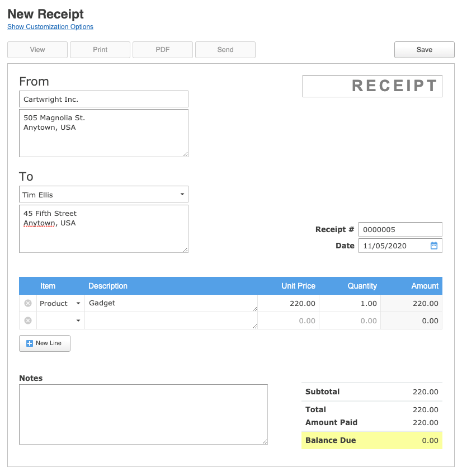462x476 pixels.
Task: Click the Amount Paid value 220.00
Action: [425, 422]
